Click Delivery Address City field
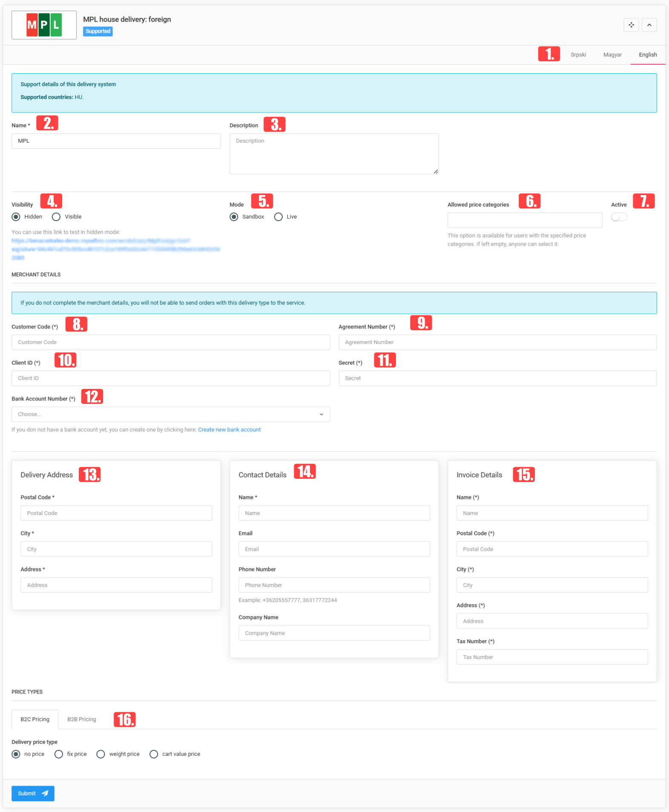The height and width of the screenshot is (812, 669). pos(116,549)
